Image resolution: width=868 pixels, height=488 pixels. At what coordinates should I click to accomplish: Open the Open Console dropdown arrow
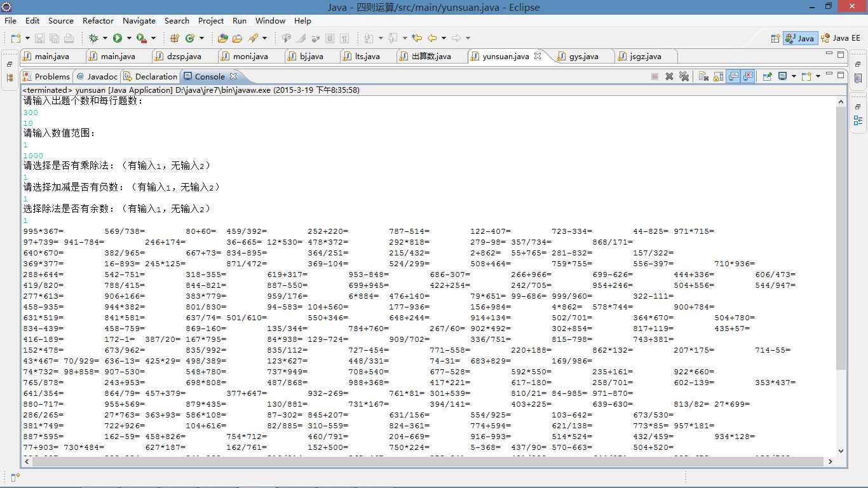pyautogui.click(x=817, y=76)
